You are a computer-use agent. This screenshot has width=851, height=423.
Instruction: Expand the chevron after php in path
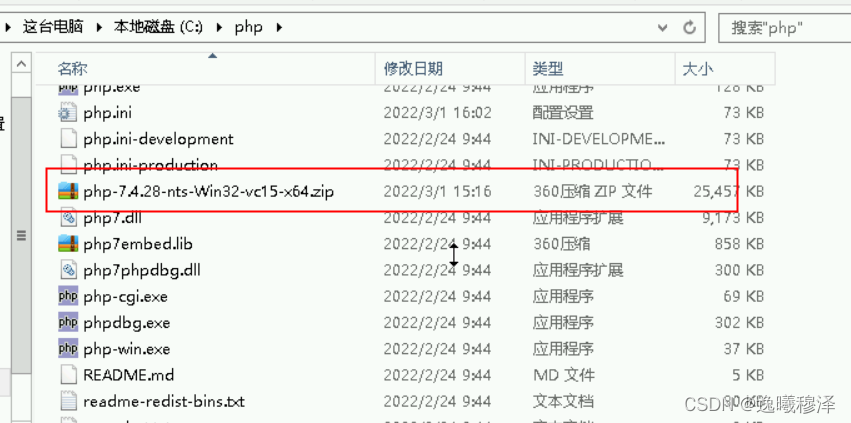(280, 27)
